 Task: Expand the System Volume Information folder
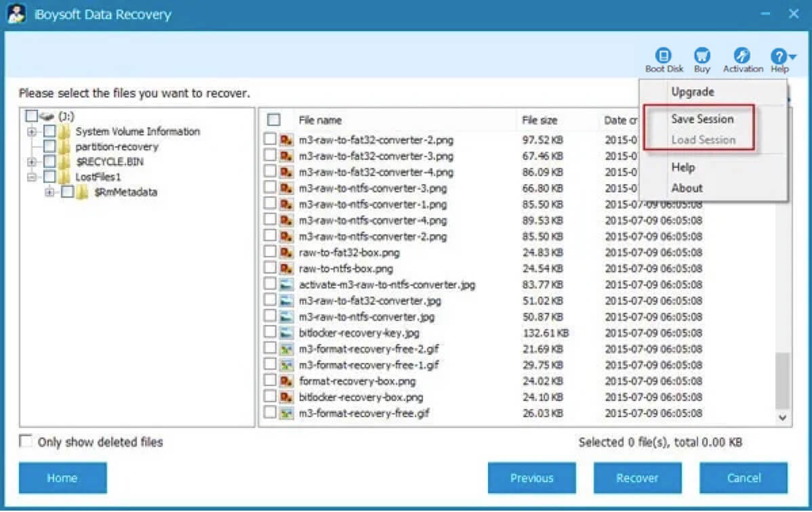pos(32,131)
